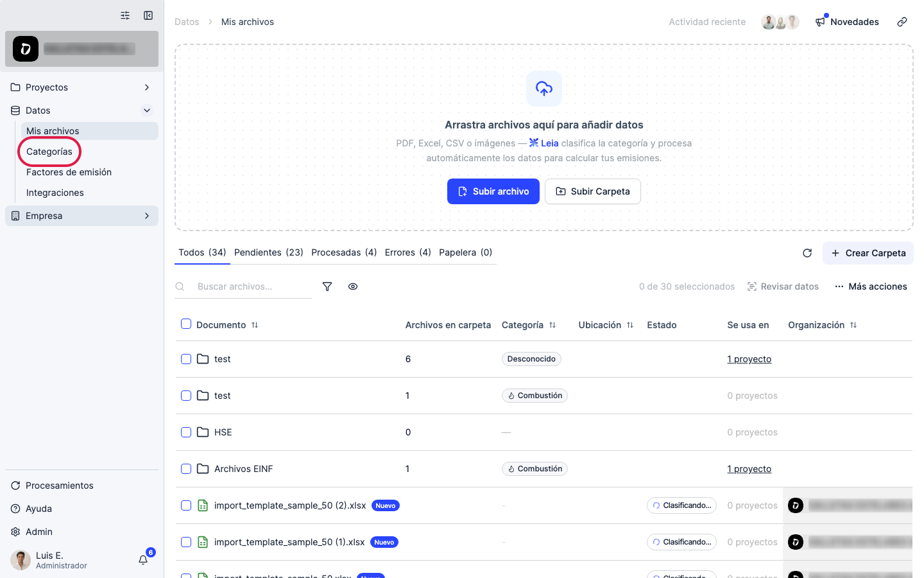Open the sidebar settings sliders icon
This screenshot has height=578, width=924.
pos(125,15)
